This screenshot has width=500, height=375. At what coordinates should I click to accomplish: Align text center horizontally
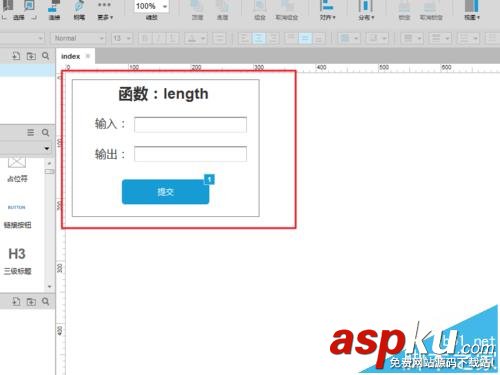click(259, 38)
